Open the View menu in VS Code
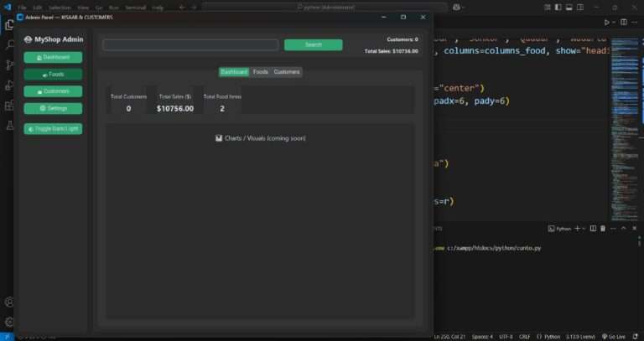 point(83,8)
